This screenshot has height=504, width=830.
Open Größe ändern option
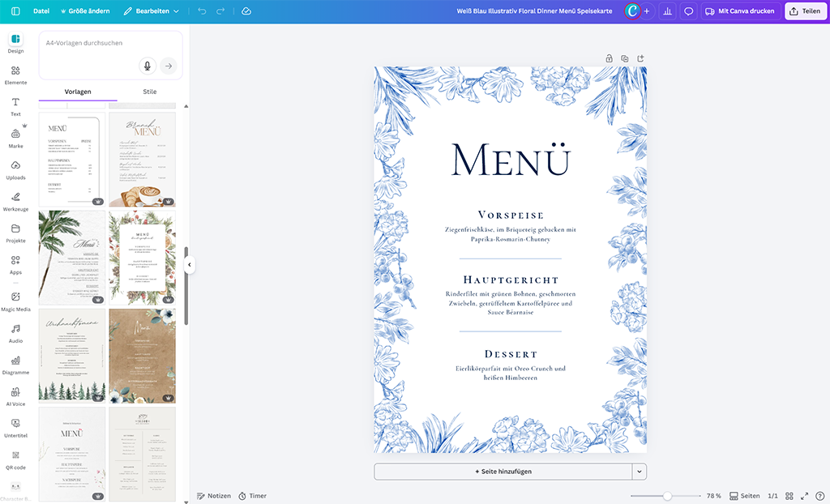coord(84,11)
